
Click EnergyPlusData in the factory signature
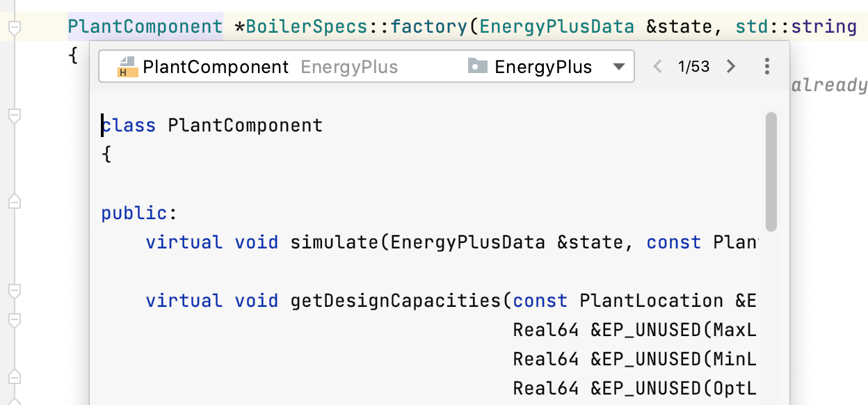click(557, 27)
